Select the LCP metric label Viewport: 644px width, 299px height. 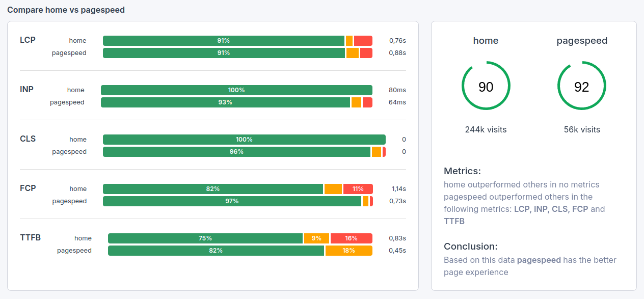coord(28,40)
